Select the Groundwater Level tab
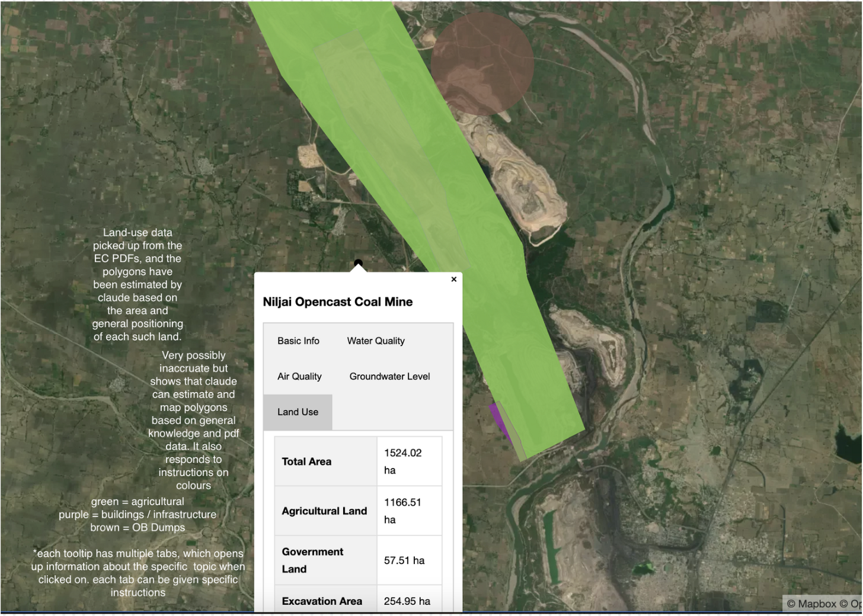 [389, 377]
